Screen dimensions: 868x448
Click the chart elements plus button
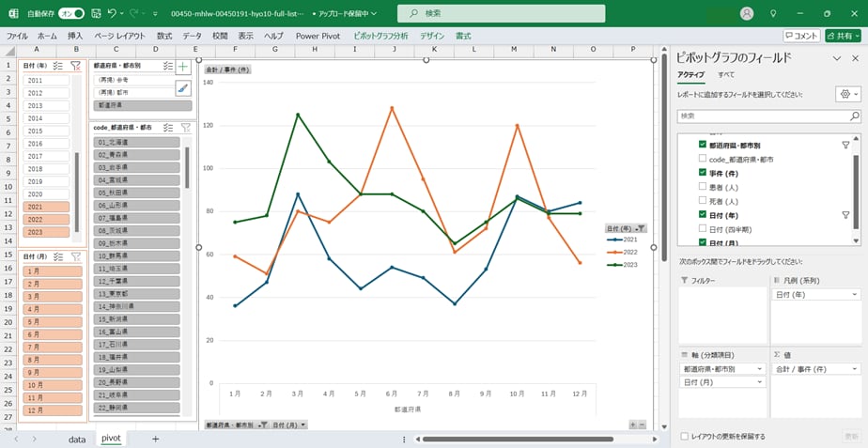(x=183, y=67)
